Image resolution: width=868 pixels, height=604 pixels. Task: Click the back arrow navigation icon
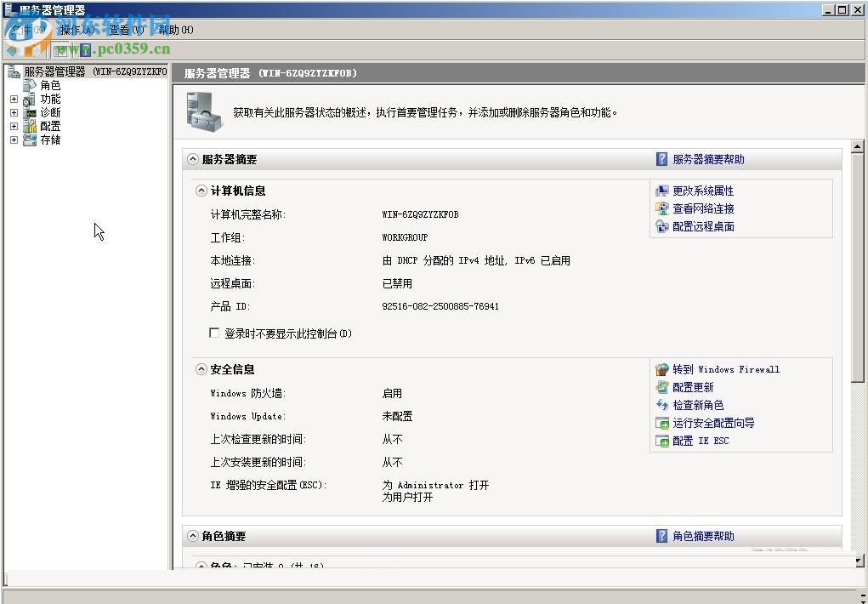click(12, 49)
